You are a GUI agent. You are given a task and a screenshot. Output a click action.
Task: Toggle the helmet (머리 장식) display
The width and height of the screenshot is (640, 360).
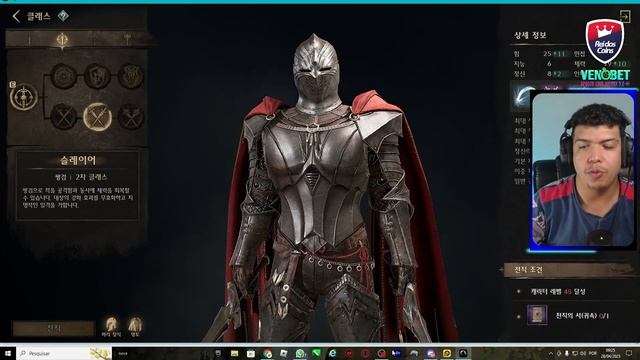pos(111,327)
